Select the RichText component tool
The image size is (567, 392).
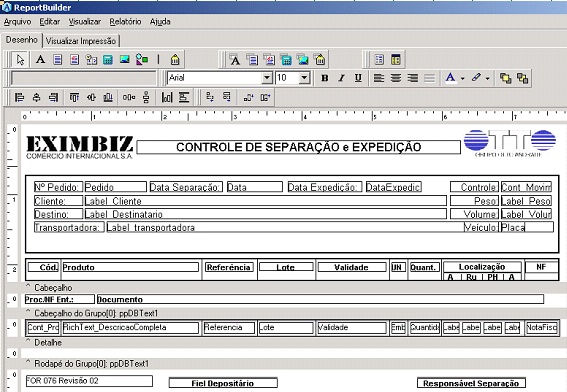[x=74, y=59]
